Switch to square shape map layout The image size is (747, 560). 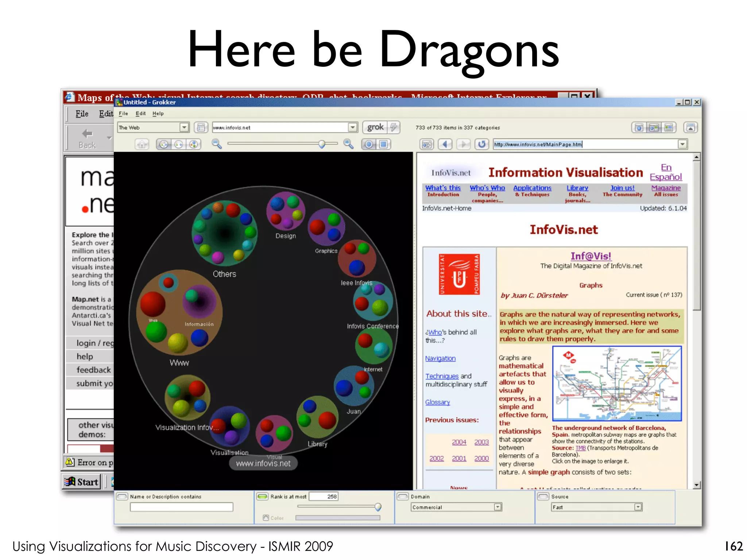383,144
